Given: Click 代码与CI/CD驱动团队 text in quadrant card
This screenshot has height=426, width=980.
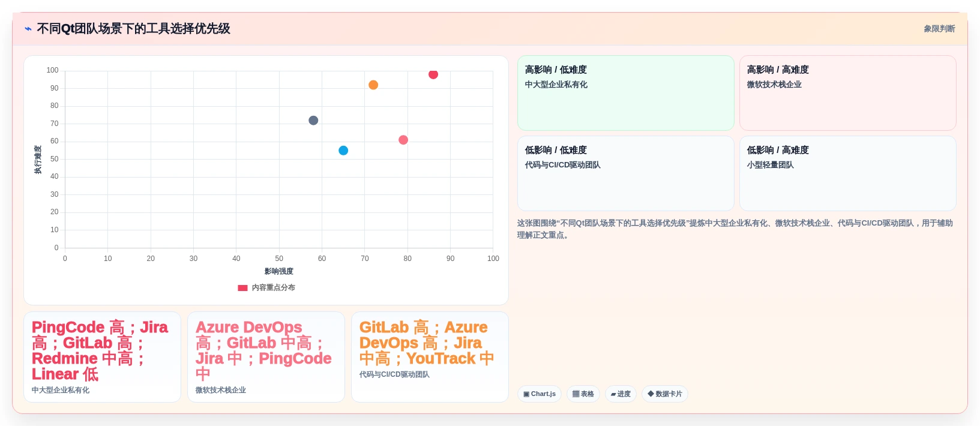Looking at the screenshot, I should [x=563, y=165].
